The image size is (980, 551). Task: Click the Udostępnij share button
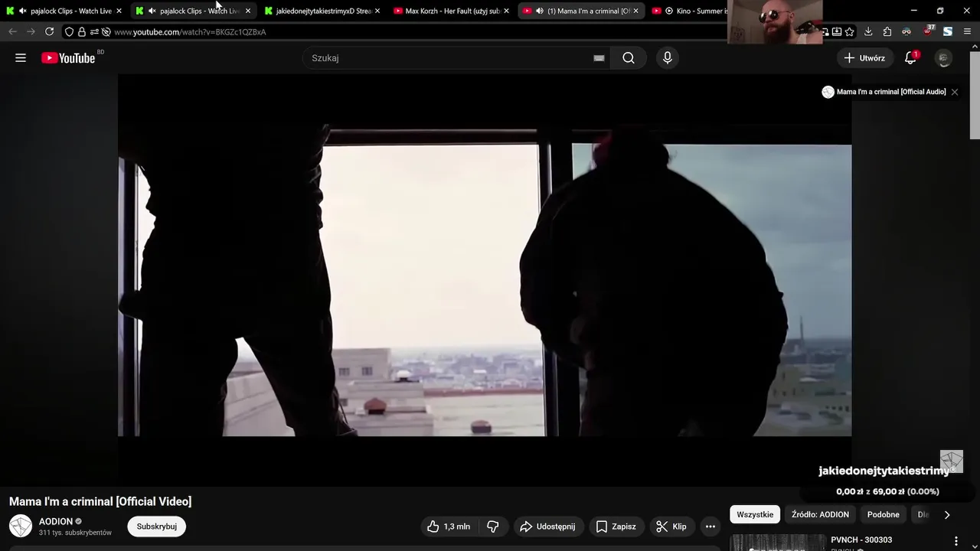click(x=547, y=527)
